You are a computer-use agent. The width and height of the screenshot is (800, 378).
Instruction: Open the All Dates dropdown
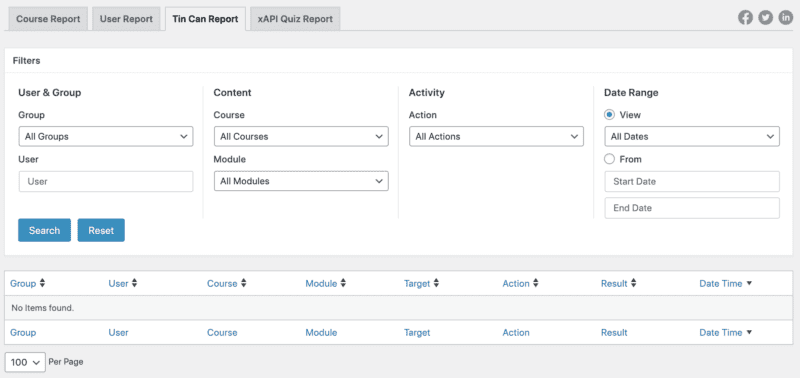(692, 137)
